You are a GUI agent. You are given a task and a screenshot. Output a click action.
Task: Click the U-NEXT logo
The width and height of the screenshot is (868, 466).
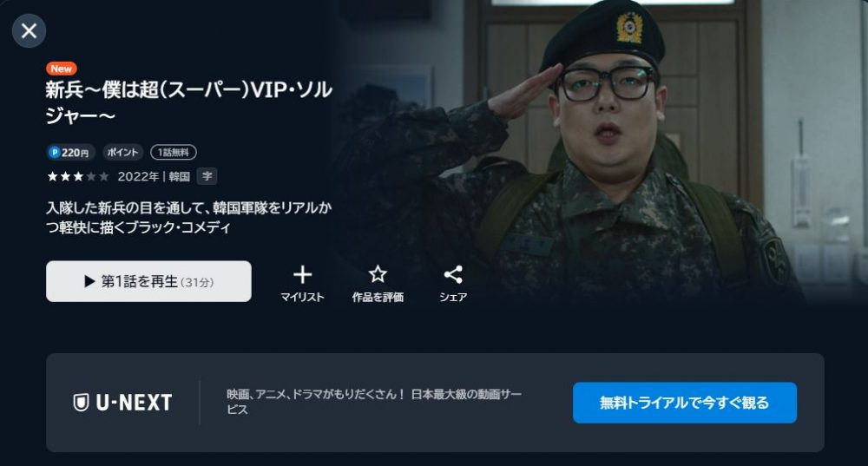pos(122,403)
